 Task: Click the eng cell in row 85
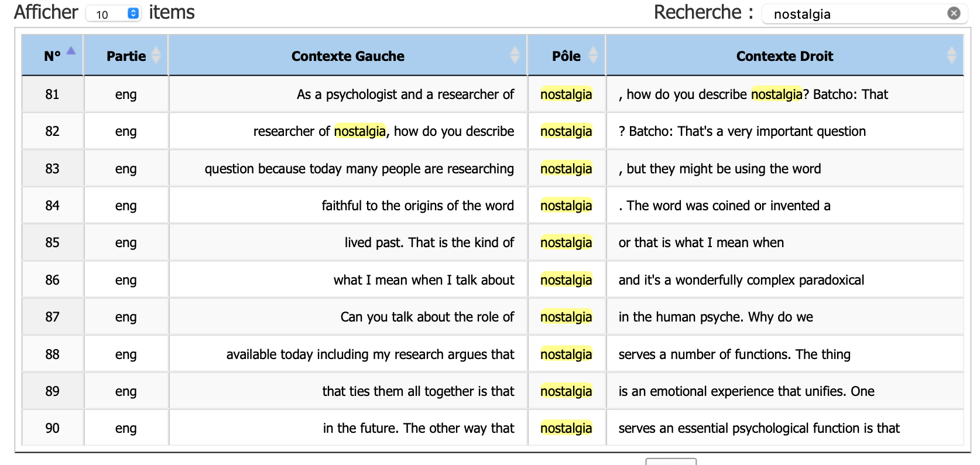126,242
